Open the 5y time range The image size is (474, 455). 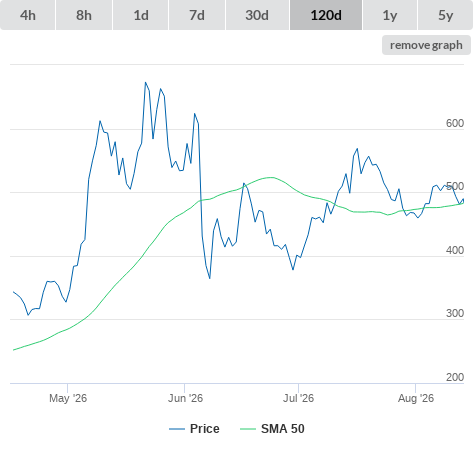tap(446, 15)
